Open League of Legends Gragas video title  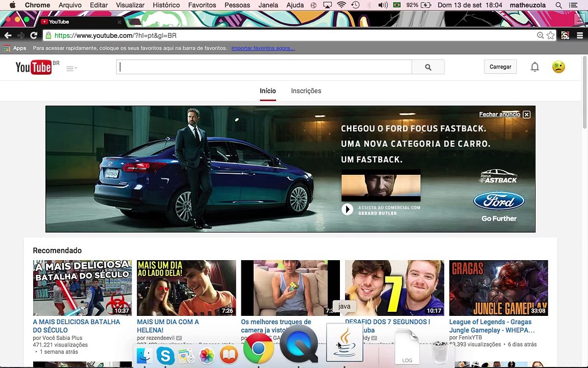pyautogui.click(x=492, y=326)
